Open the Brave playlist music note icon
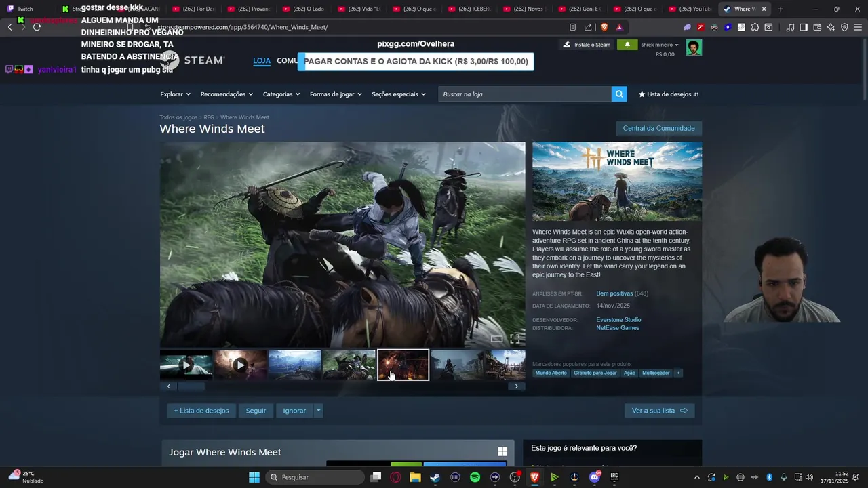This screenshot has height=488, width=868. [790, 27]
